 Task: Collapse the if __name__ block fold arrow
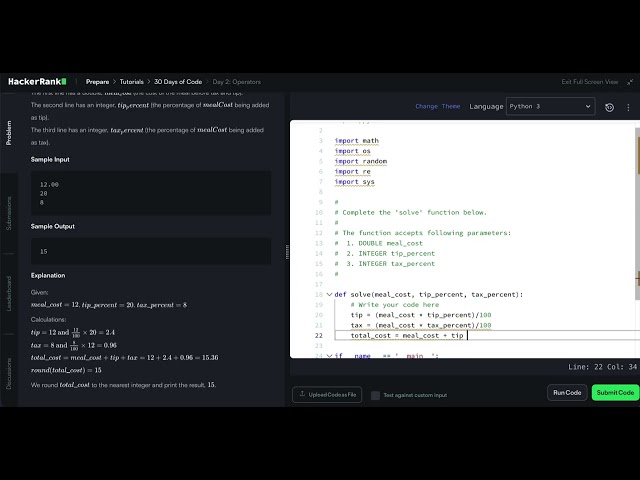pyautogui.click(x=329, y=356)
